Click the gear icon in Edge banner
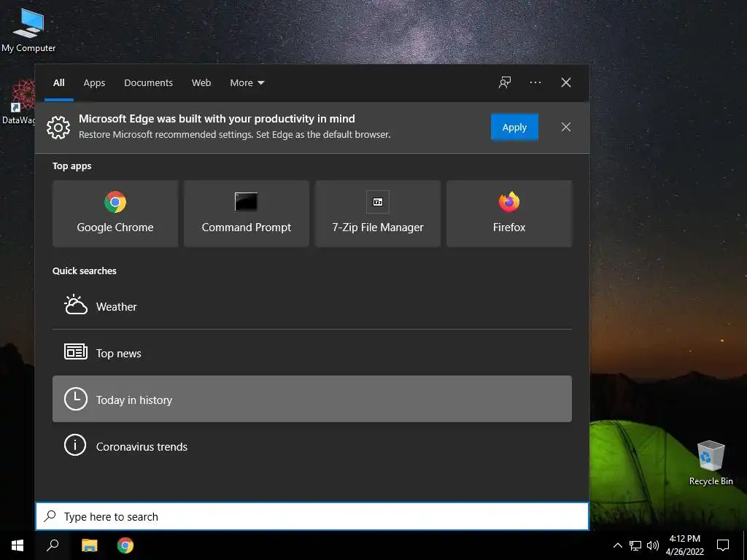Viewport: 747px width, 560px height. tap(58, 127)
